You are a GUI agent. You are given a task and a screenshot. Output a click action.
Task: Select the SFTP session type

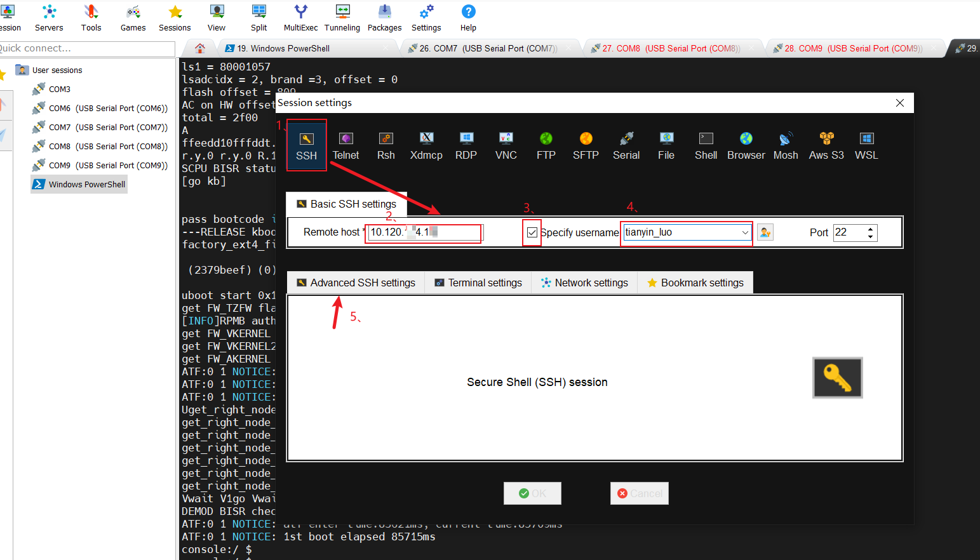(x=586, y=145)
